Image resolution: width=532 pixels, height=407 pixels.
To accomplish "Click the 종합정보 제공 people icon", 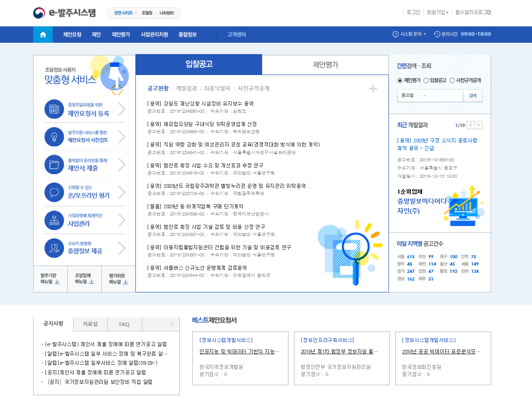I will click(54, 248).
